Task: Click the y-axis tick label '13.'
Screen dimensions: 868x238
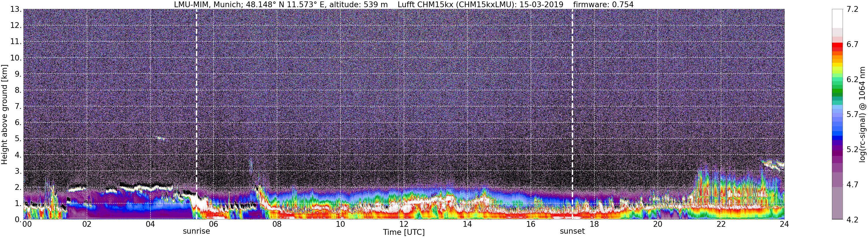Action: pyautogui.click(x=16, y=9)
